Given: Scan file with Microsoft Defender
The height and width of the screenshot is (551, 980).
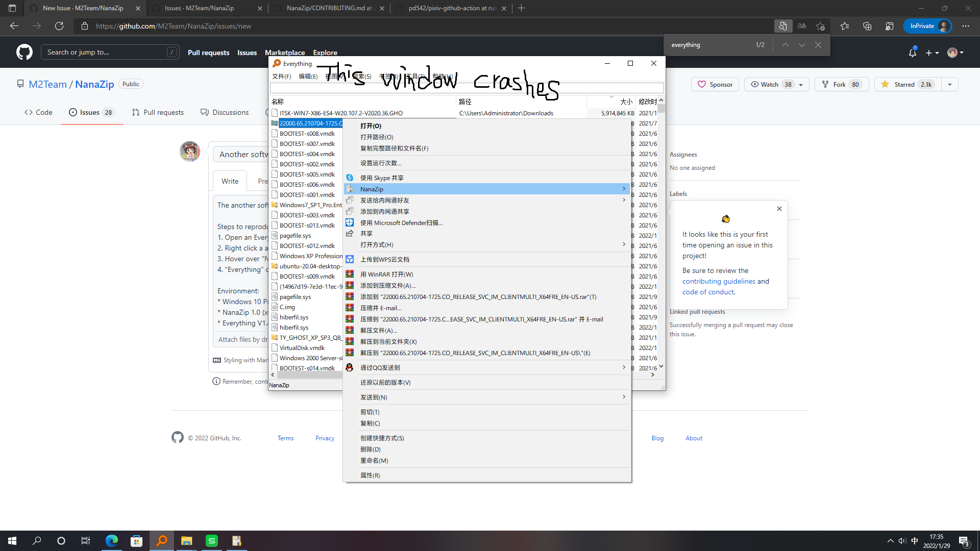Looking at the screenshot, I should (x=400, y=222).
